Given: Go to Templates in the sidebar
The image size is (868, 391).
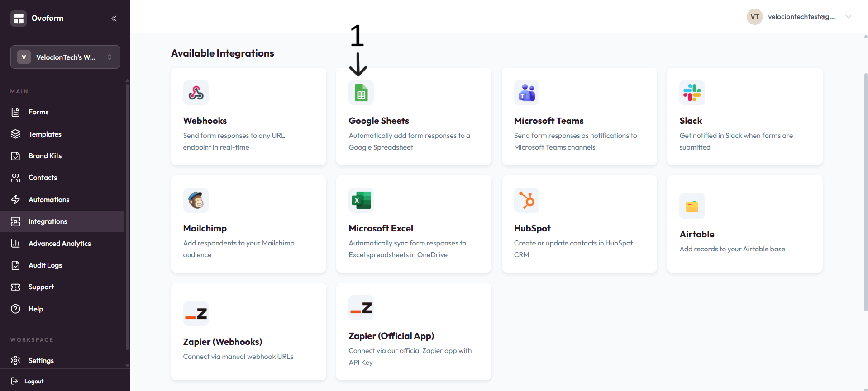Looking at the screenshot, I should pyautogui.click(x=45, y=134).
